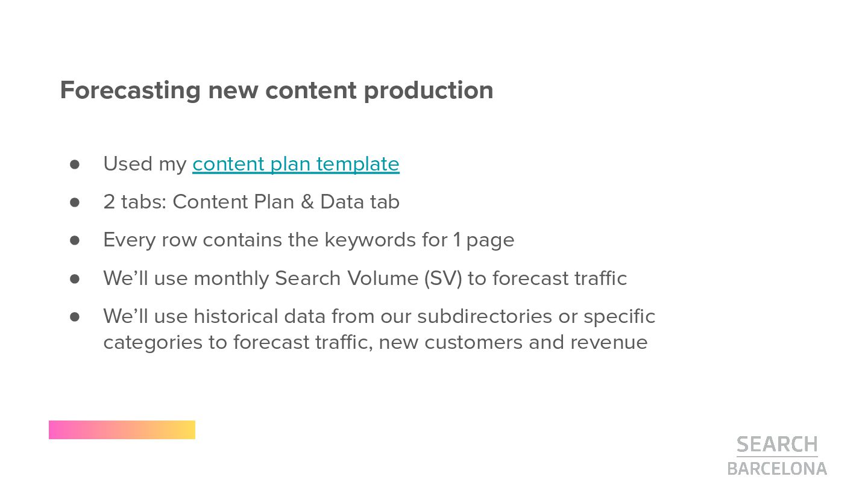The image size is (868, 488).
Task: Click the BARCELONA word in the logo
Action: coord(776,468)
